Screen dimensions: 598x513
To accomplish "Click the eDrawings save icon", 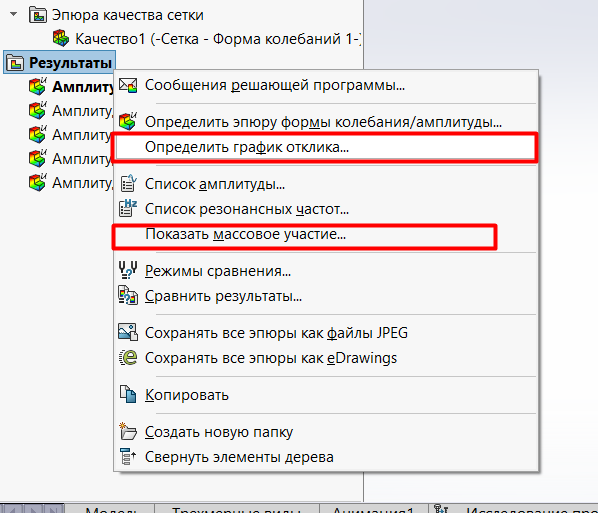I will pos(128,357).
